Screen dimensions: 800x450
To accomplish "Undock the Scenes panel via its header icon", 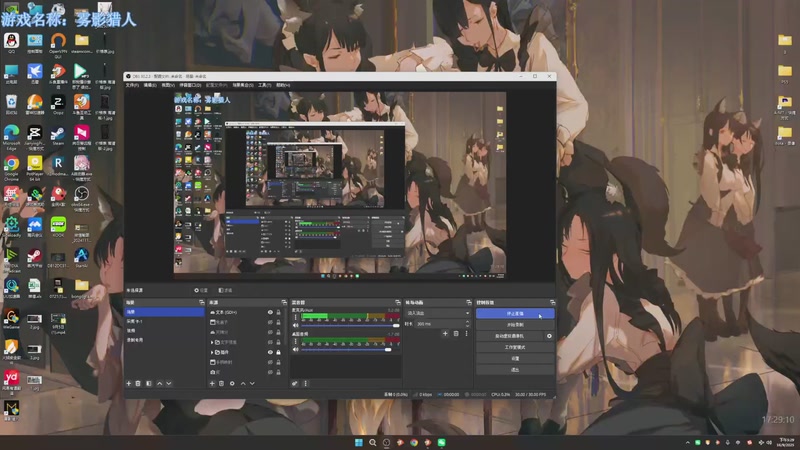I will click(x=202, y=303).
